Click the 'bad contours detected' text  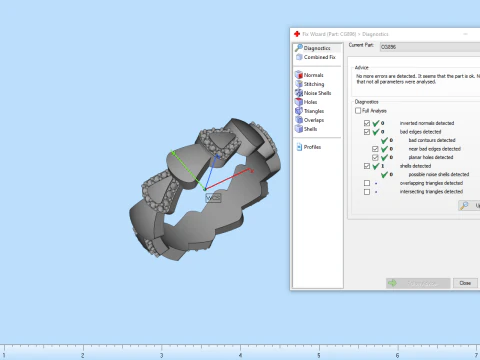coord(432,140)
